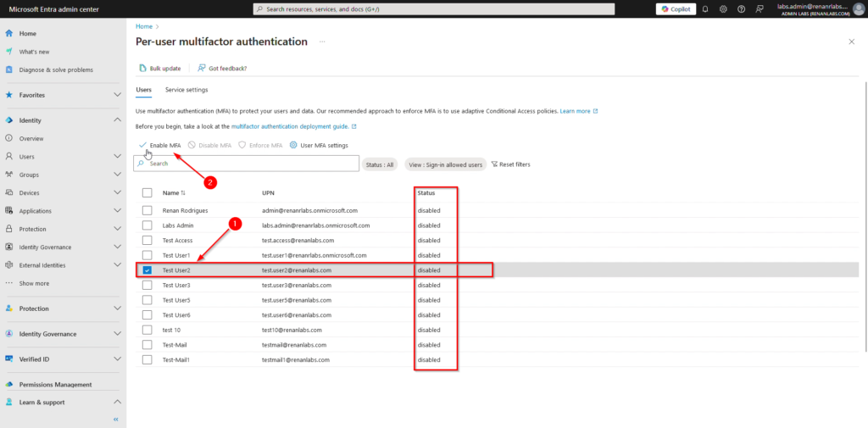Collapse the Identity section chevron

(x=117, y=120)
